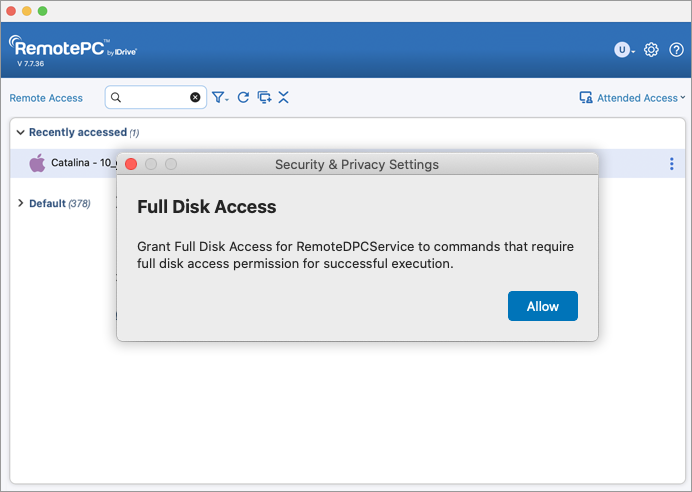Click the refresh computers icon
The width and height of the screenshot is (692, 492).
click(243, 98)
